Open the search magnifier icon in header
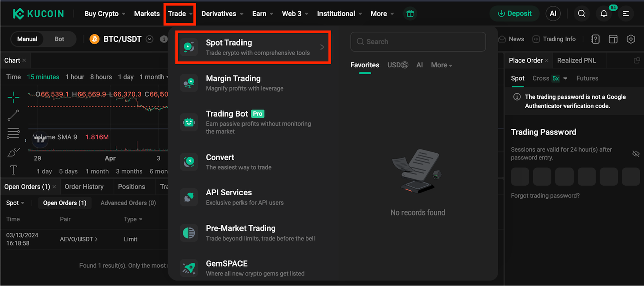Viewport: 644px width, 286px height. pyautogui.click(x=581, y=14)
